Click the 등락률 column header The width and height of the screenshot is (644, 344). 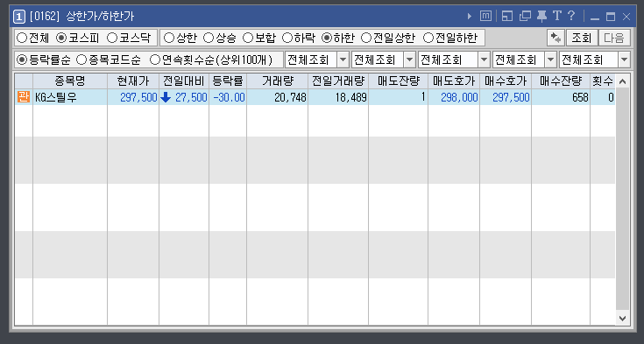tap(228, 81)
